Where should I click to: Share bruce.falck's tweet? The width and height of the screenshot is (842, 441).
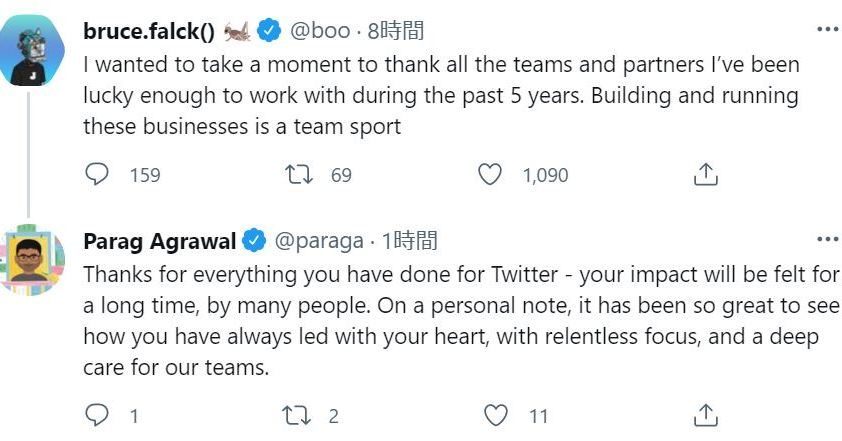coord(705,175)
